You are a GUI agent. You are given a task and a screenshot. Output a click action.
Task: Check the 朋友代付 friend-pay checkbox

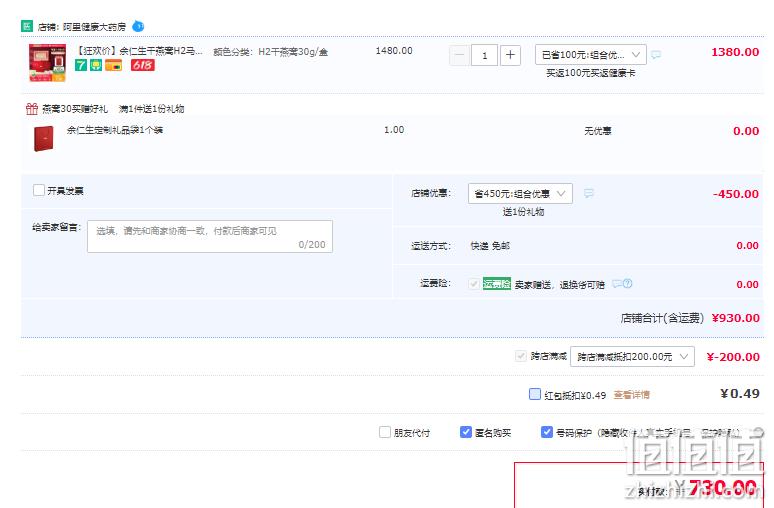tap(385, 432)
